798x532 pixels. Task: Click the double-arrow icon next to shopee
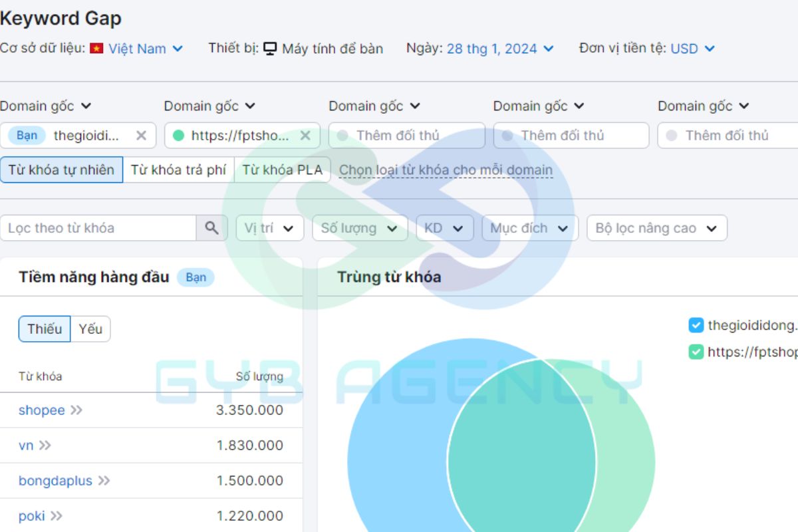coord(76,410)
